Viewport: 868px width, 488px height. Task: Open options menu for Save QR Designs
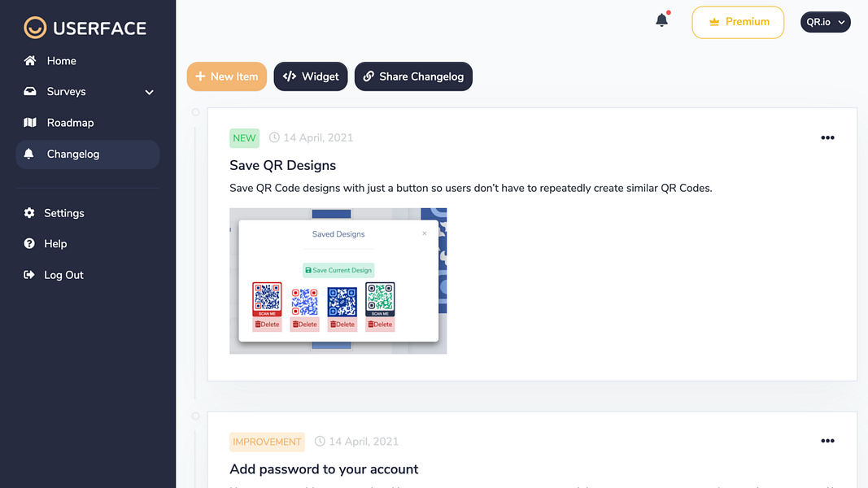point(827,137)
